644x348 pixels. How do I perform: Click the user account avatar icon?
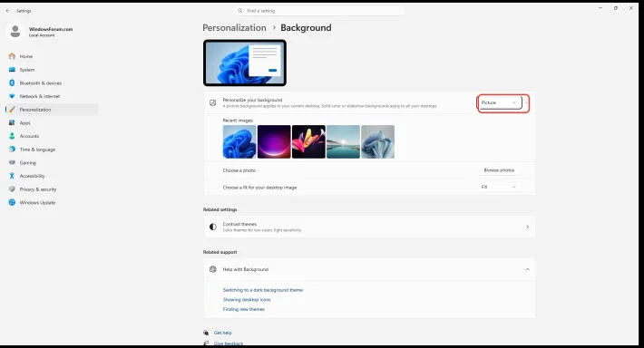(x=15, y=32)
